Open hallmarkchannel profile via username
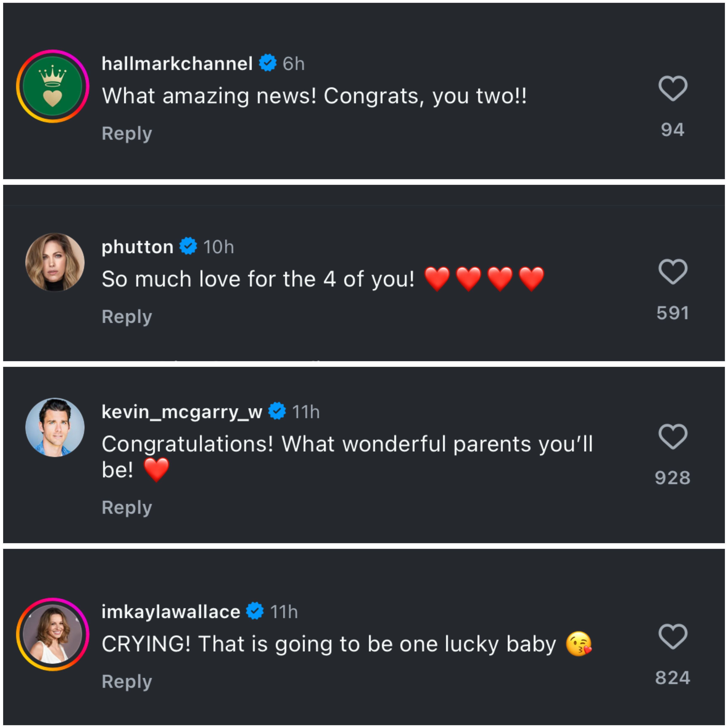This screenshot has width=728, height=728. (177, 63)
